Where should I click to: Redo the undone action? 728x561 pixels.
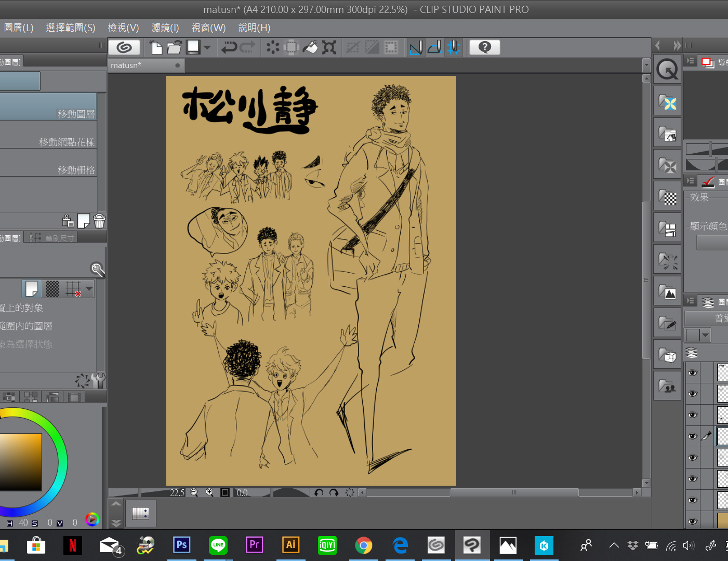247,47
